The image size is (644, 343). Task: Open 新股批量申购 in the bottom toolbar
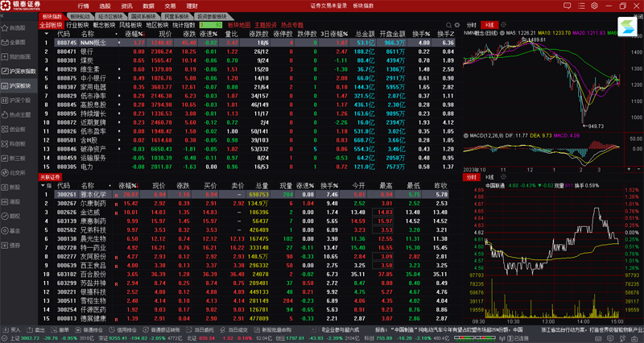pyautogui.click(x=273, y=330)
